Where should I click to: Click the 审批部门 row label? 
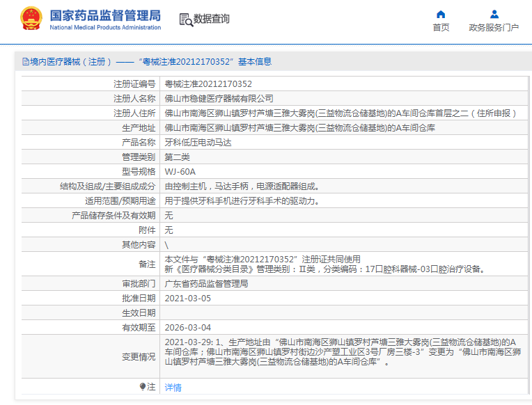click(139, 283)
